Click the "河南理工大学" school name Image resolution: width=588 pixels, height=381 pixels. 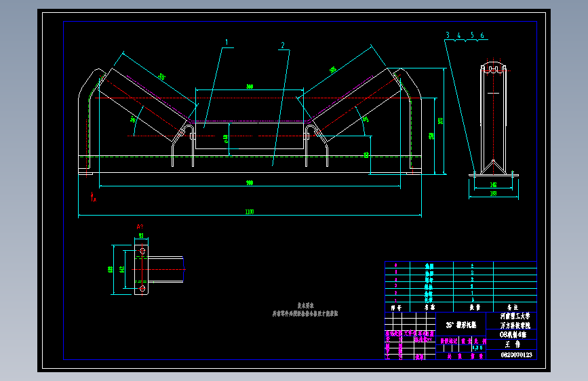point(515,316)
